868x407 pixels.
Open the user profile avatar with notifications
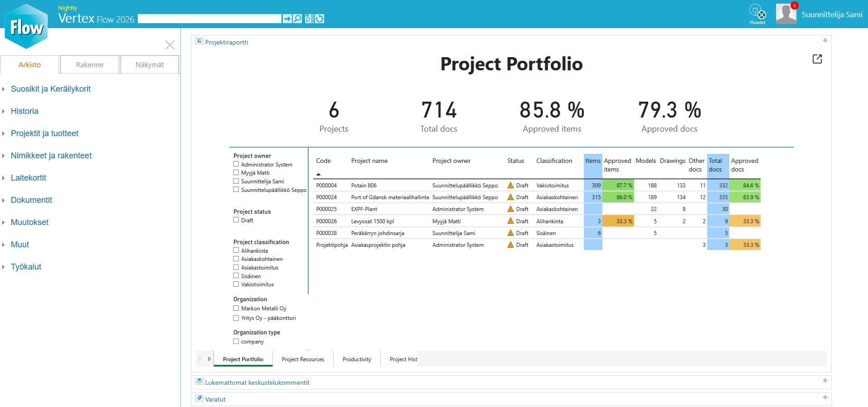point(786,14)
